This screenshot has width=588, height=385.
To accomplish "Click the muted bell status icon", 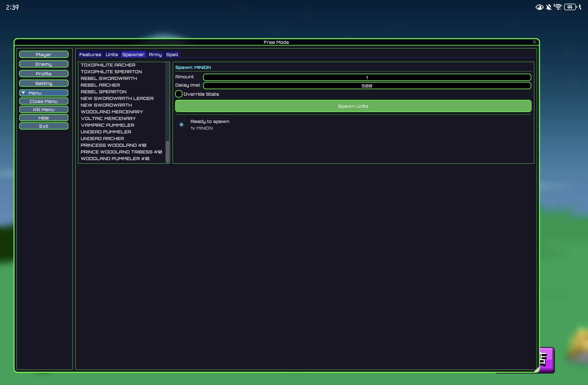I will tap(549, 7).
